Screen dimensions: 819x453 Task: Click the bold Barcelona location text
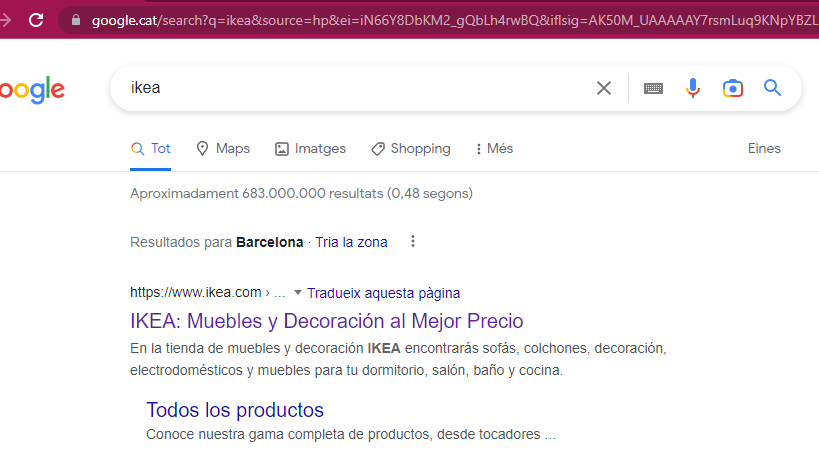coord(270,242)
